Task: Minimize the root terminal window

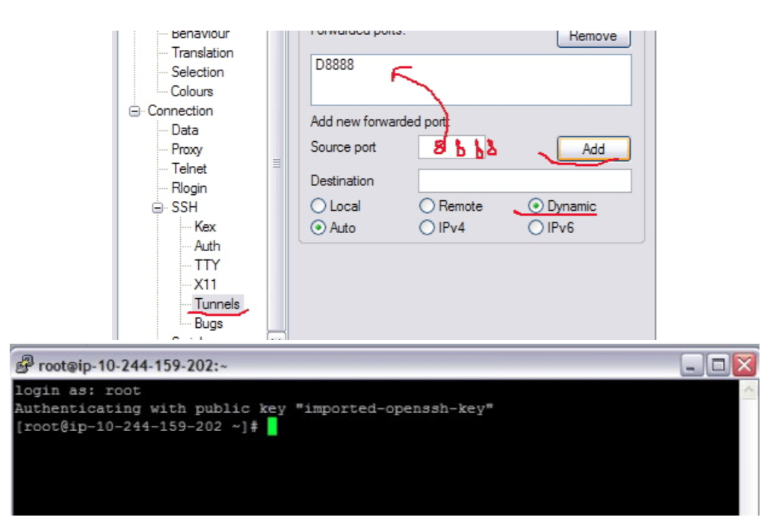Action: 693,365
